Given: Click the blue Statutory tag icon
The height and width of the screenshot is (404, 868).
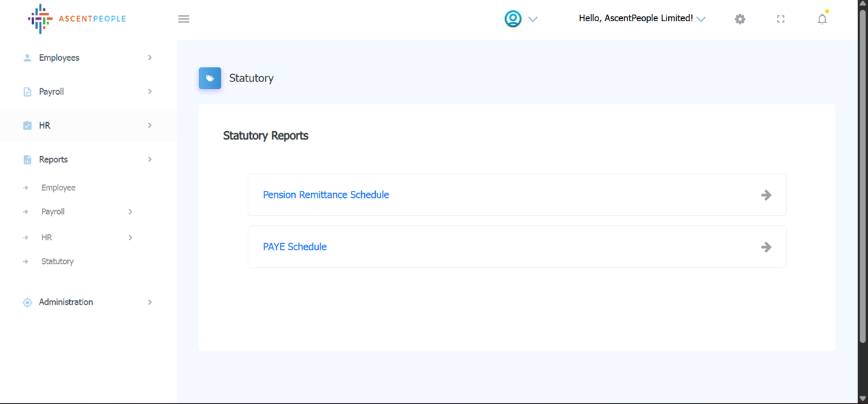Looking at the screenshot, I should 210,78.
